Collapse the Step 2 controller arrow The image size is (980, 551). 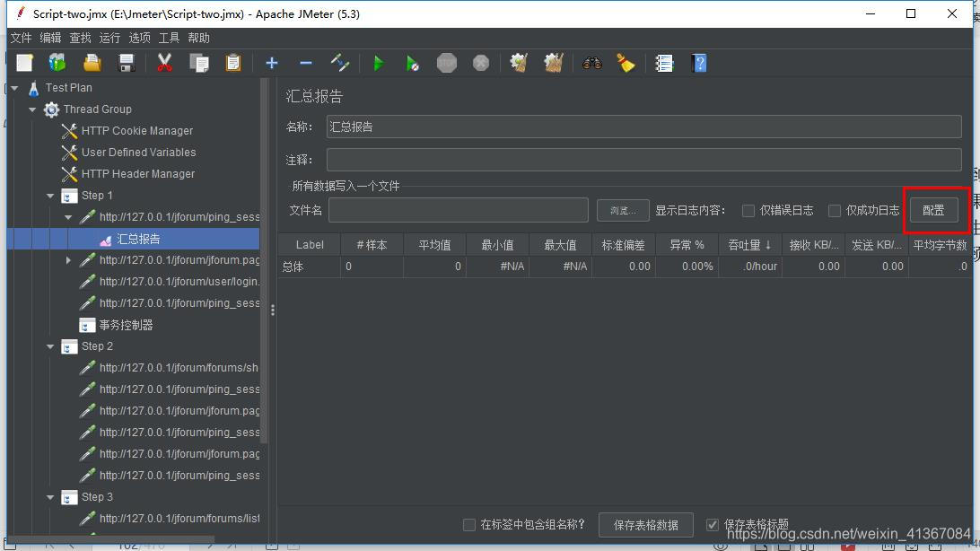point(50,346)
